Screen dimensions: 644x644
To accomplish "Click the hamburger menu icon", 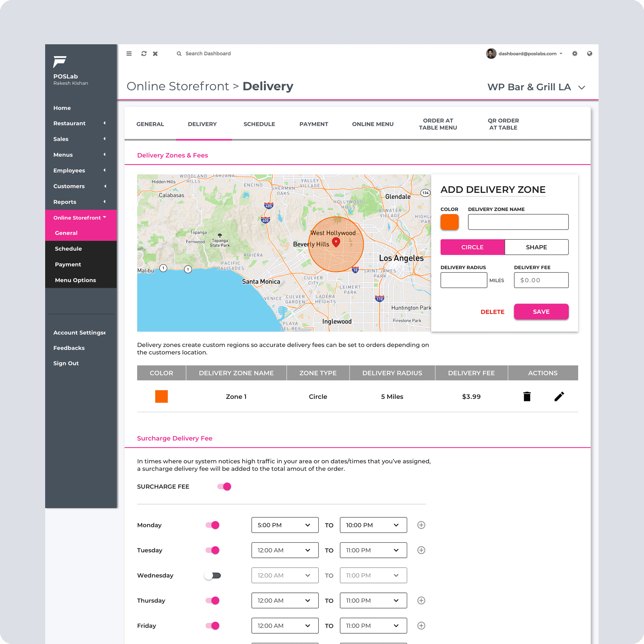I will (129, 54).
